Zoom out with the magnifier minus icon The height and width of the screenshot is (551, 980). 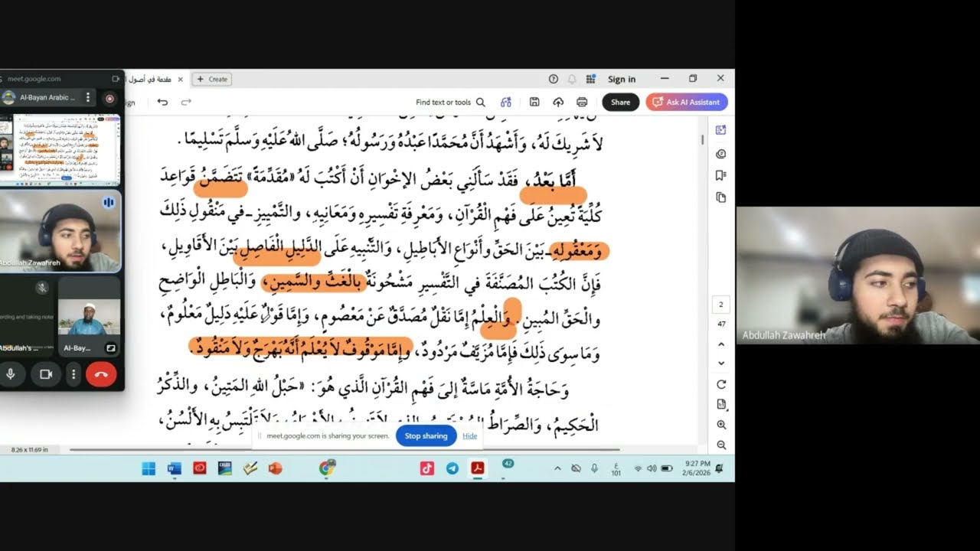(721, 445)
